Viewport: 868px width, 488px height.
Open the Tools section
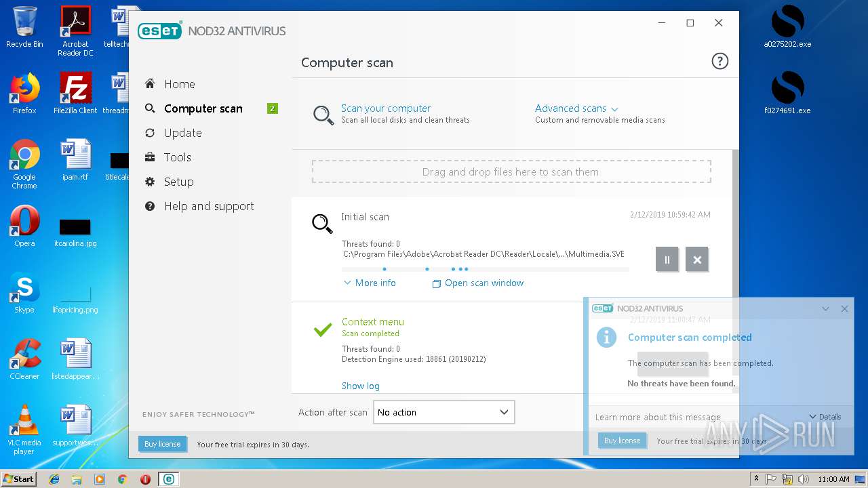(x=177, y=157)
